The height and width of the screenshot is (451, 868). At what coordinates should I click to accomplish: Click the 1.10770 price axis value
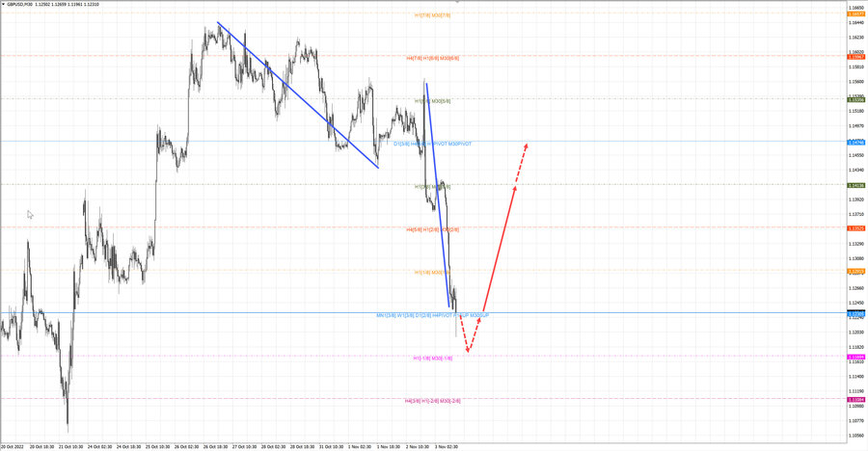click(855, 420)
